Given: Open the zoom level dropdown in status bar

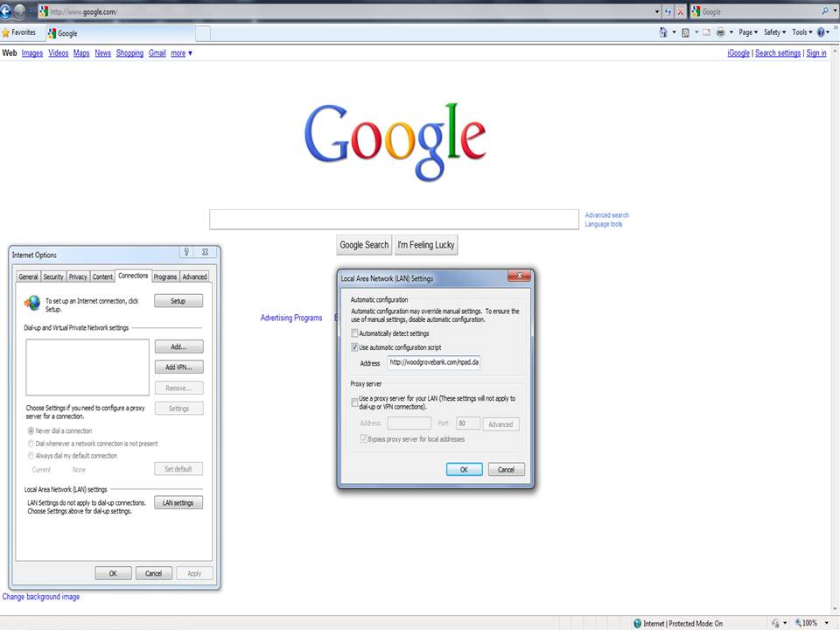Looking at the screenshot, I should pyautogui.click(x=827, y=623).
